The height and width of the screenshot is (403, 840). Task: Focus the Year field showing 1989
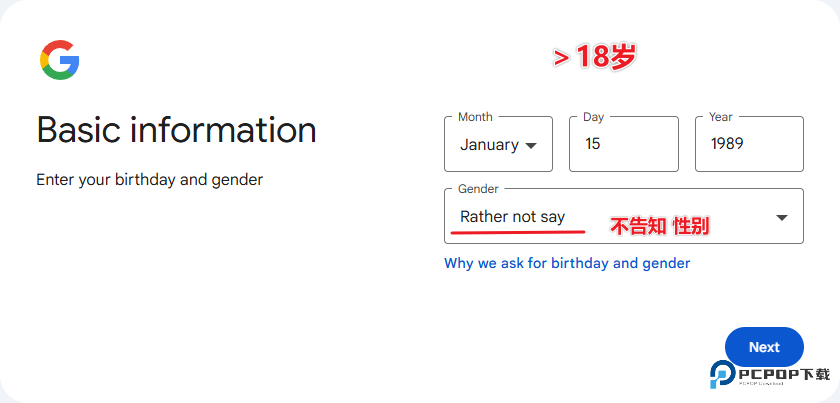click(749, 144)
